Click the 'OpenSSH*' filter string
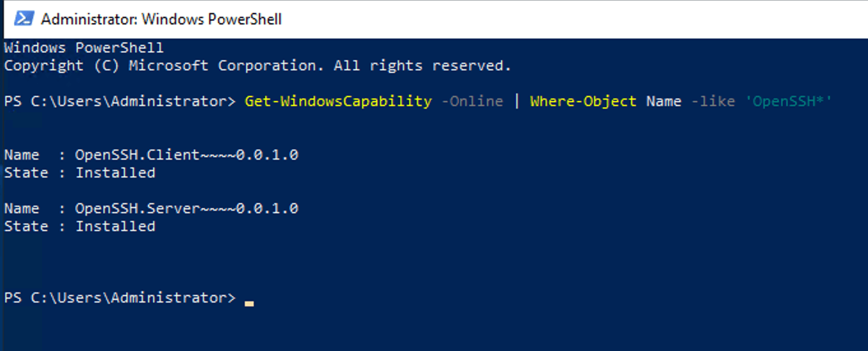The width and height of the screenshot is (868, 351). point(788,101)
